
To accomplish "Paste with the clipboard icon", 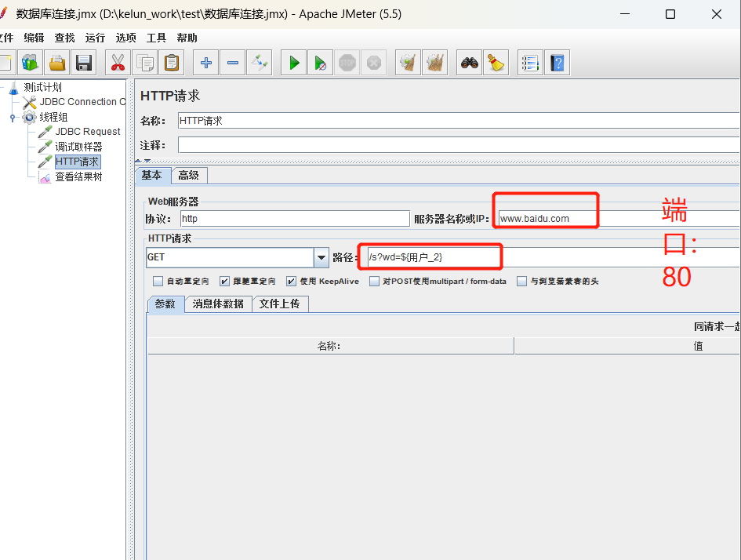I will (x=172, y=63).
